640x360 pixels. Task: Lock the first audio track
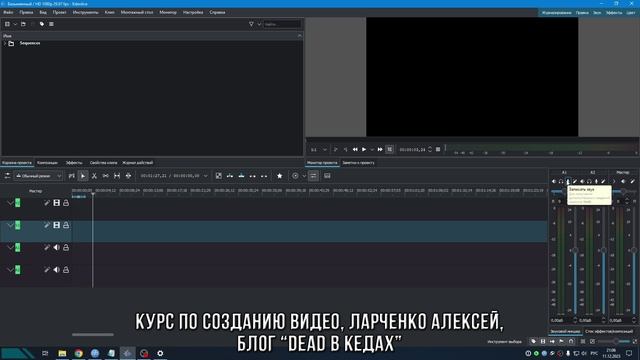point(66,247)
